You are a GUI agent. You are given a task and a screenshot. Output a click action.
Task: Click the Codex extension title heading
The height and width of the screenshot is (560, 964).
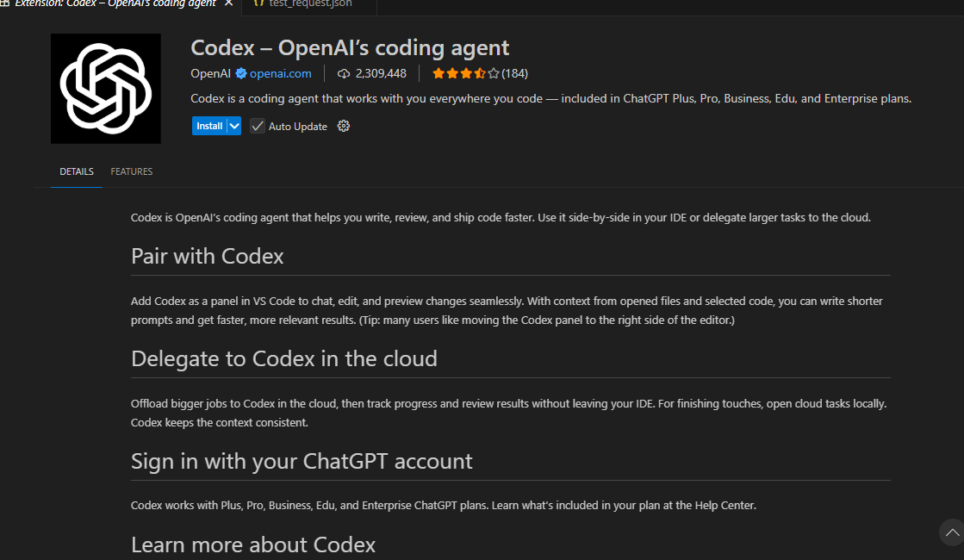[350, 47]
